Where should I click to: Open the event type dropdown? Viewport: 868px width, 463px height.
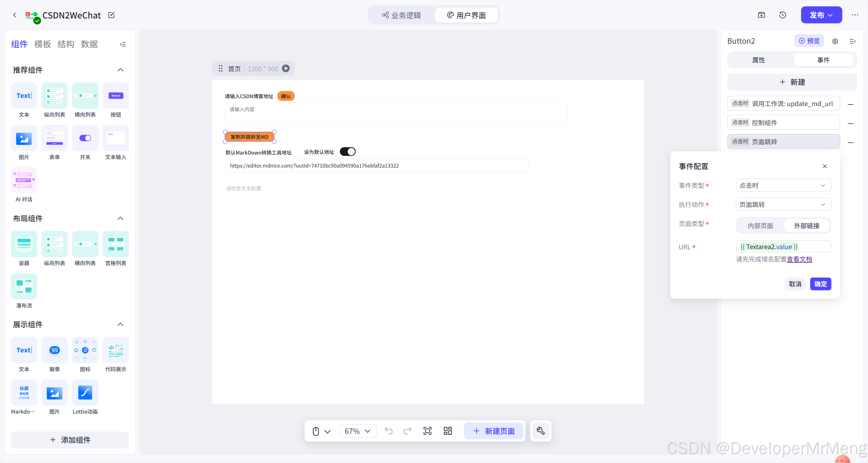pos(783,185)
